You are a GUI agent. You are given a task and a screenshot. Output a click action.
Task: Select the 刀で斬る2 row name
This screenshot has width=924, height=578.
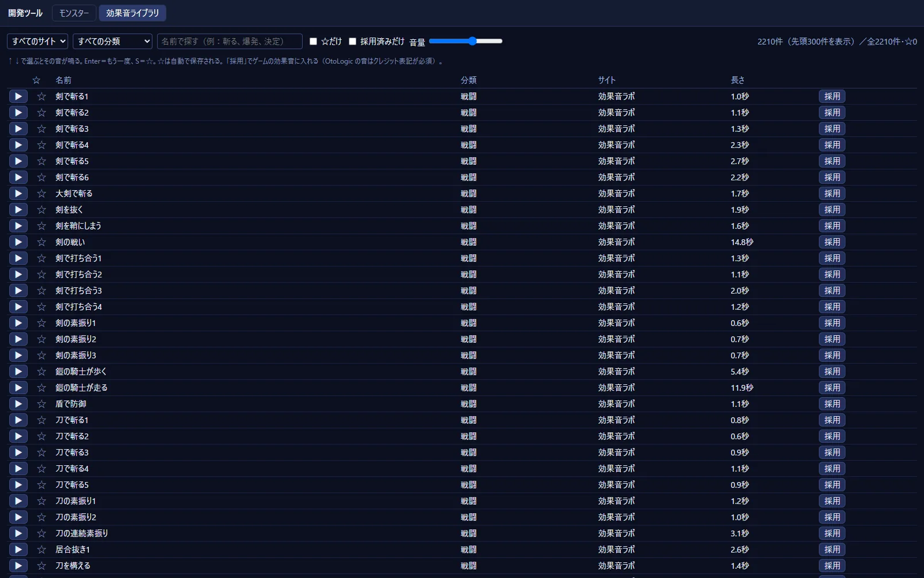tap(72, 436)
